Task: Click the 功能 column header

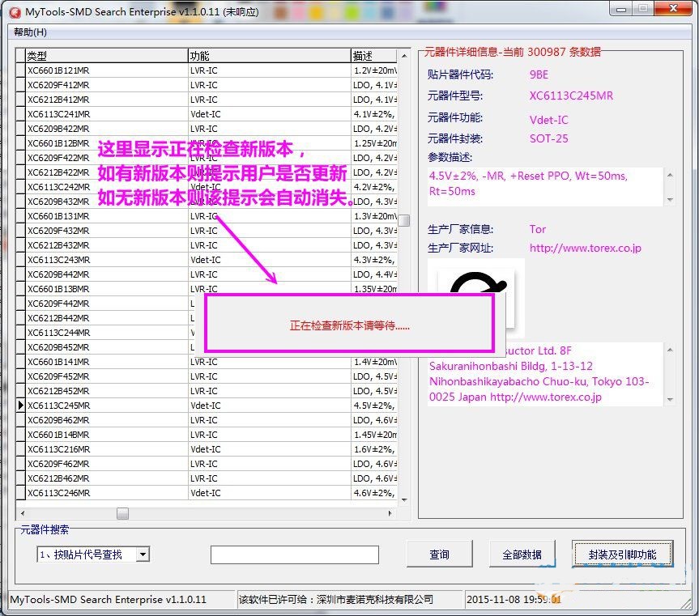Action: 269,56
